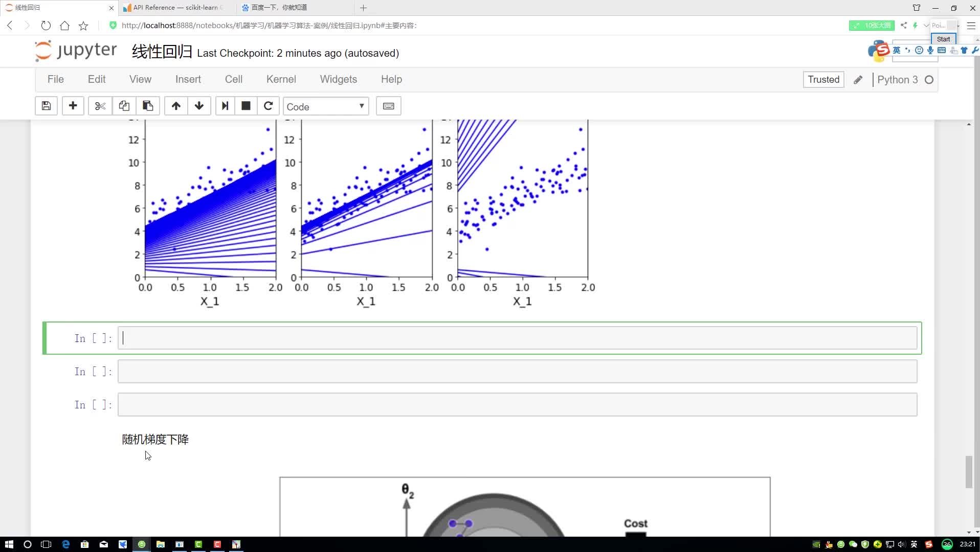
Task: Open File Explorer from the taskbar
Action: pos(161,544)
